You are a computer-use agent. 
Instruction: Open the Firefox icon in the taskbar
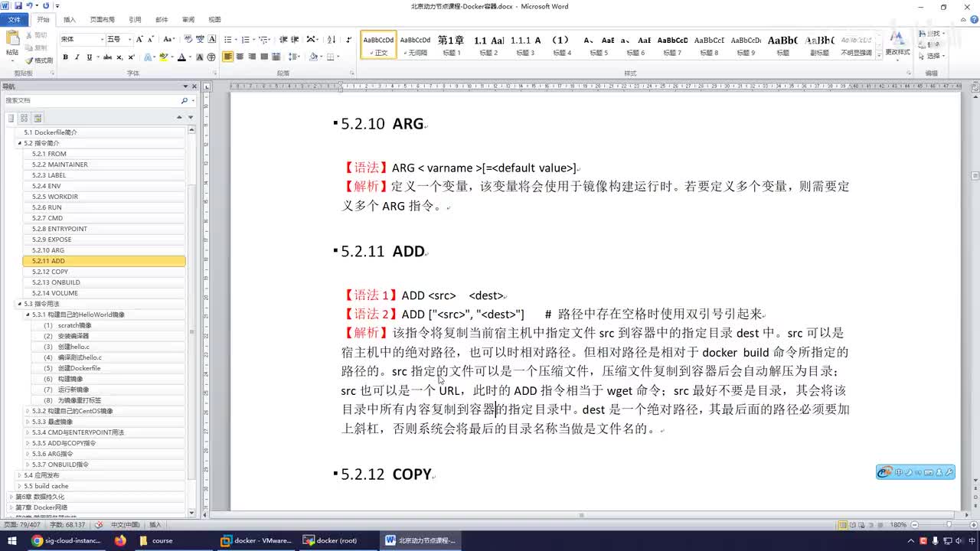pyautogui.click(x=120, y=540)
